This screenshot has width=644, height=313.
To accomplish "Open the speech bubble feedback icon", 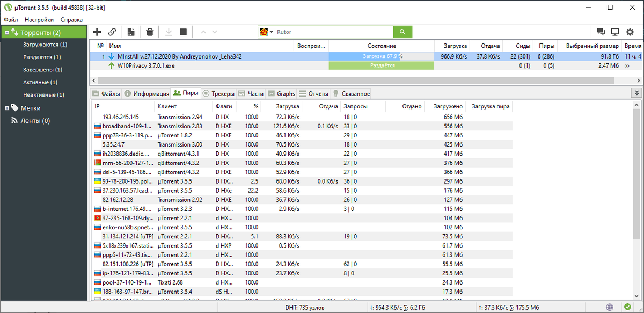I will [x=601, y=32].
